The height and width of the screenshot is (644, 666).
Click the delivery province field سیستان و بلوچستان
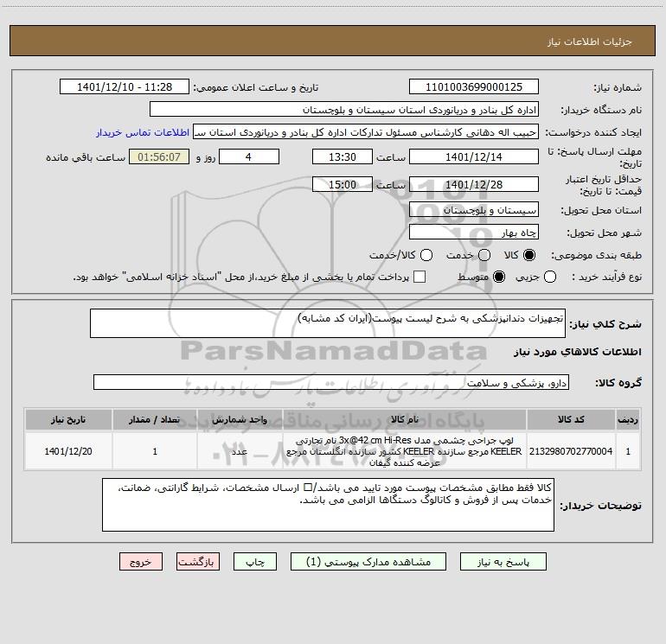pos(474,209)
